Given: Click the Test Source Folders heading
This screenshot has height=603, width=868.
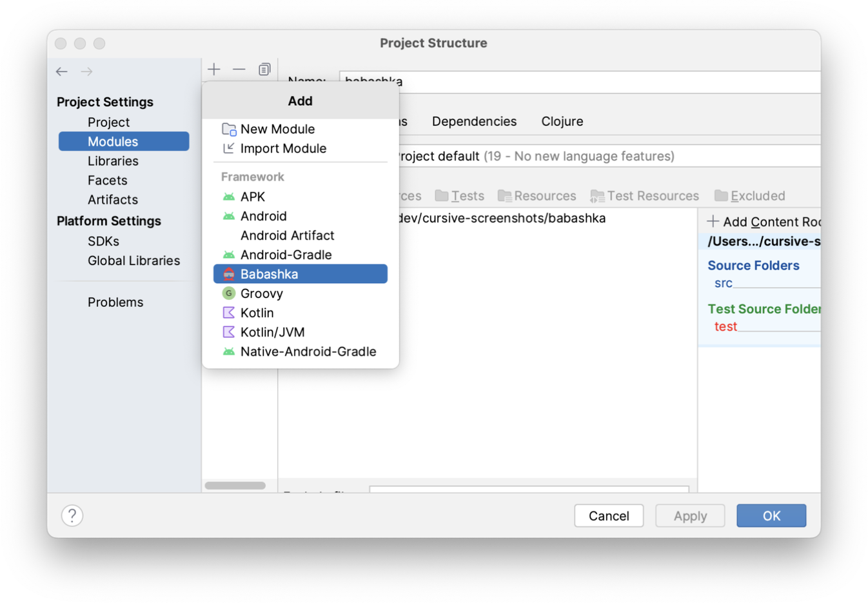Looking at the screenshot, I should coord(764,309).
